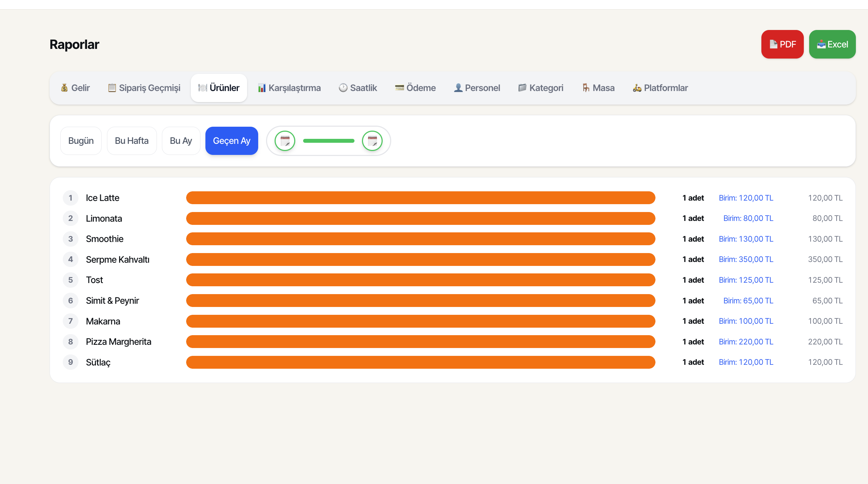Click the Ice Latte orange sales bar
Image resolution: width=868 pixels, height=484 pixels.
point(421,198)
